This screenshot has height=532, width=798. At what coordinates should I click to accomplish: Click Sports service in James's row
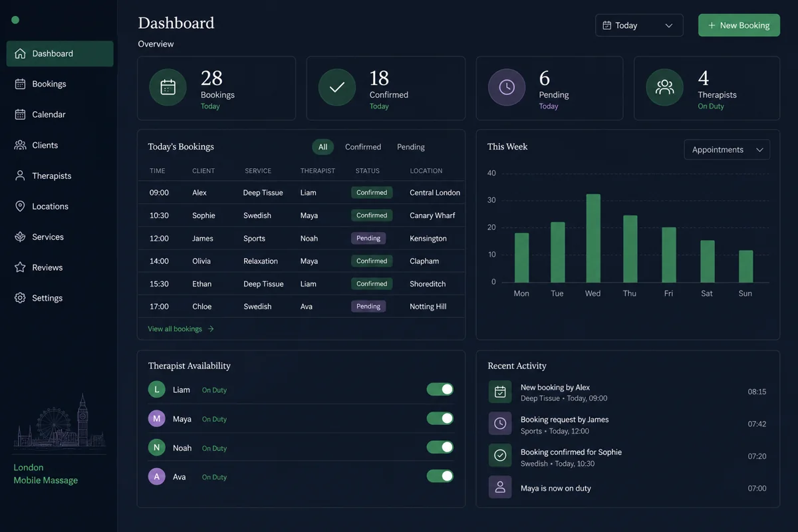[x=254, y=239]
